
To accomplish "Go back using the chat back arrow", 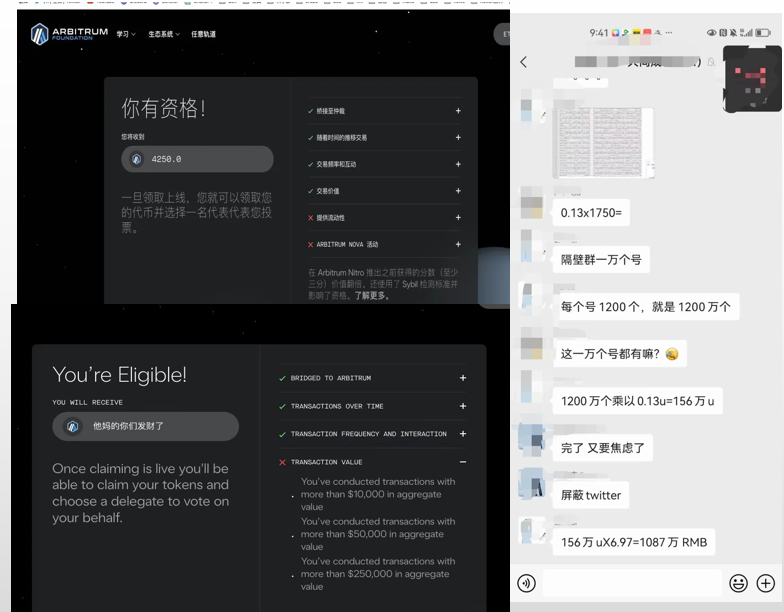I will point(524,62).
